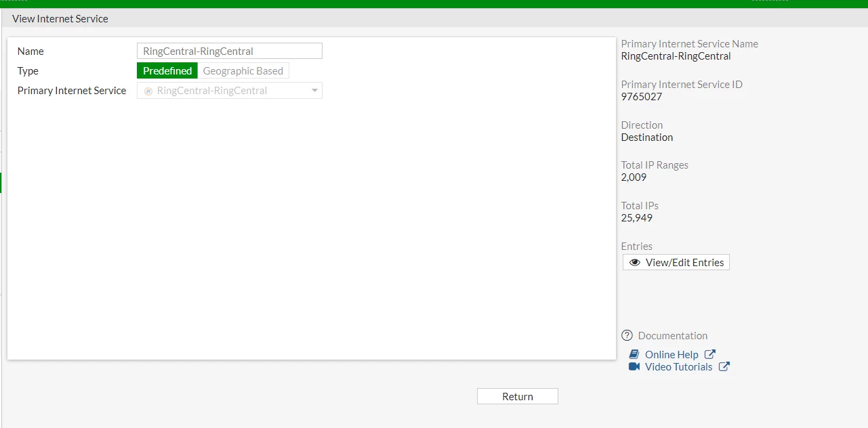Select the Geographic Based type option
868x428 pixels.
pyautogui.click(x=243, y=71)
